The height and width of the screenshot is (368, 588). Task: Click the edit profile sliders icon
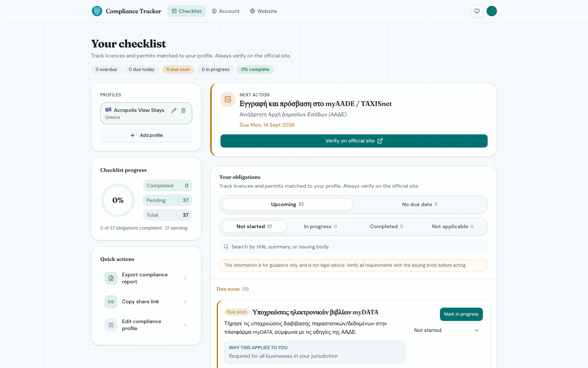[x=111, y=325]
